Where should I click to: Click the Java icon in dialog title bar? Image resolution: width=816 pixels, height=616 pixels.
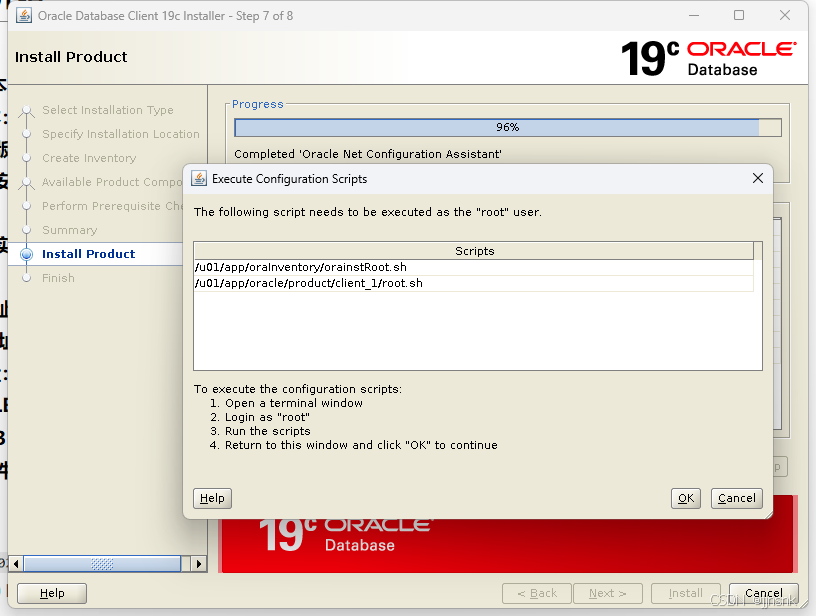pyautogui.click(x=199, y=178)
